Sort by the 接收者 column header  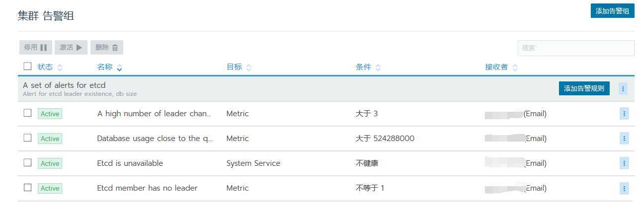[501, 67]
